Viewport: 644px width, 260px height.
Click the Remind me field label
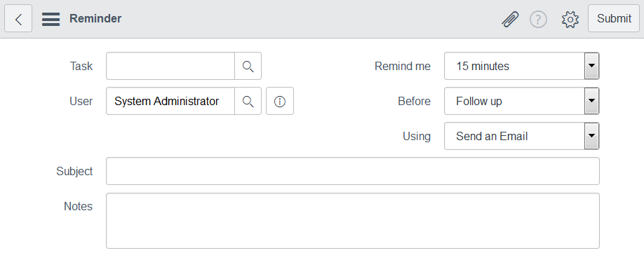[x=403, y=66]
